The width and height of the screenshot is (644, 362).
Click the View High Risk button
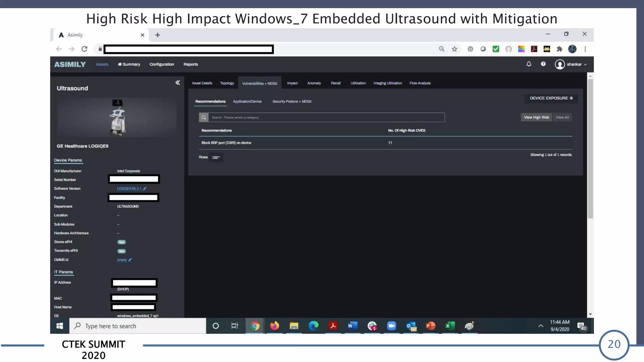(536, 118)
